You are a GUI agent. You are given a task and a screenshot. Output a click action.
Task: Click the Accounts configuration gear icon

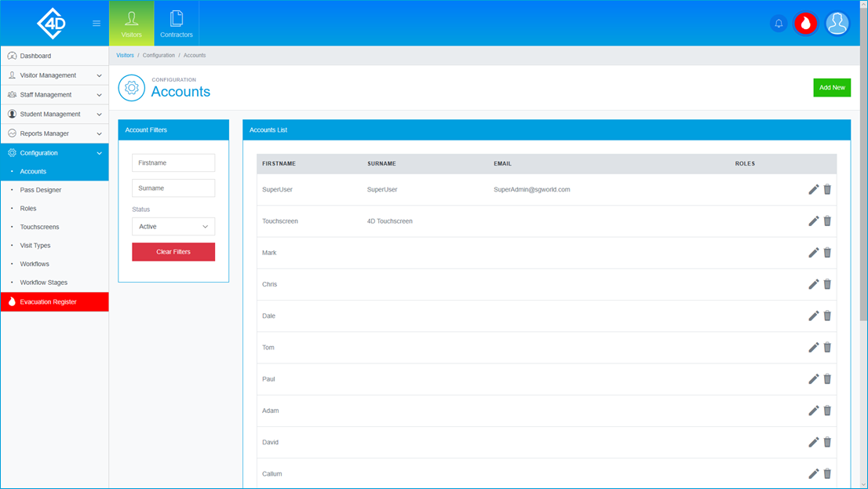(x=131, y=87)
